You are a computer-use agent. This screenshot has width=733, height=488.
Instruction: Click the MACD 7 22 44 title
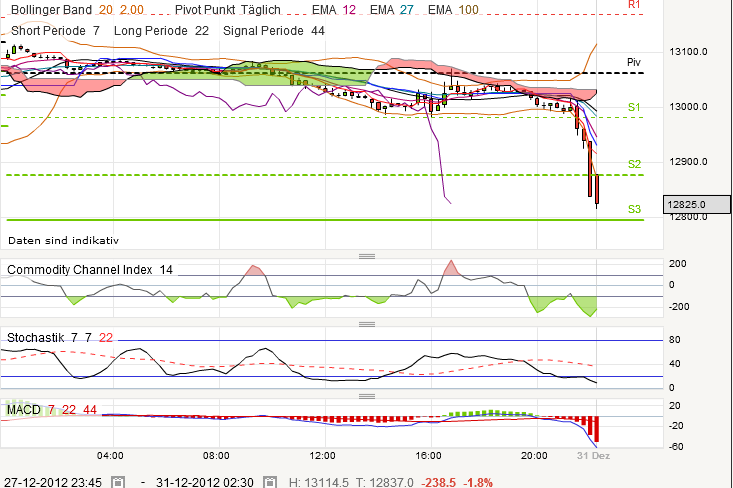point(51,410)
